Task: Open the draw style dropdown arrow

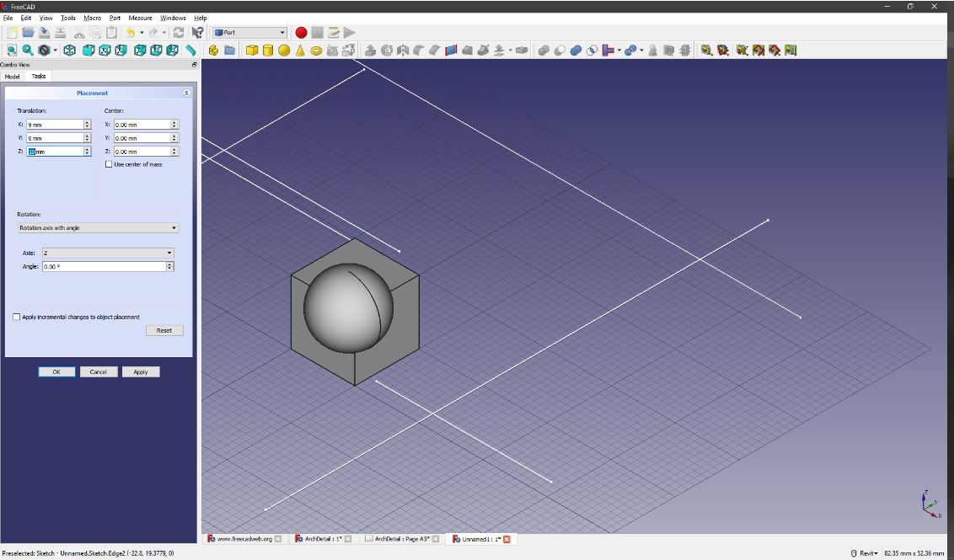Action: (x=56, y=51)
